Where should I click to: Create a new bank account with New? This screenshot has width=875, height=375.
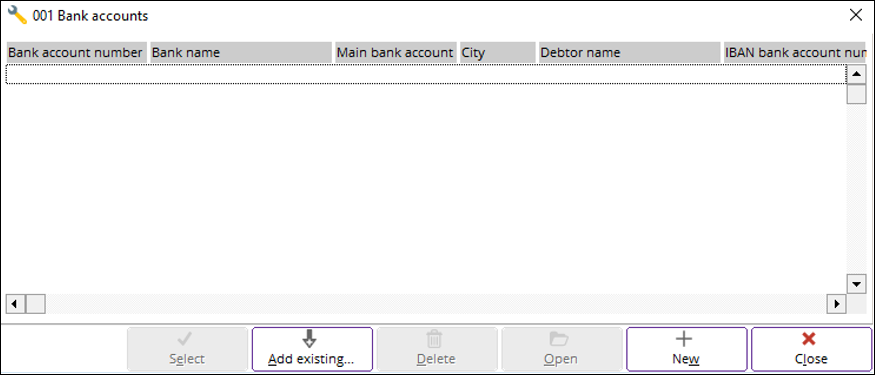coord(686,349)
